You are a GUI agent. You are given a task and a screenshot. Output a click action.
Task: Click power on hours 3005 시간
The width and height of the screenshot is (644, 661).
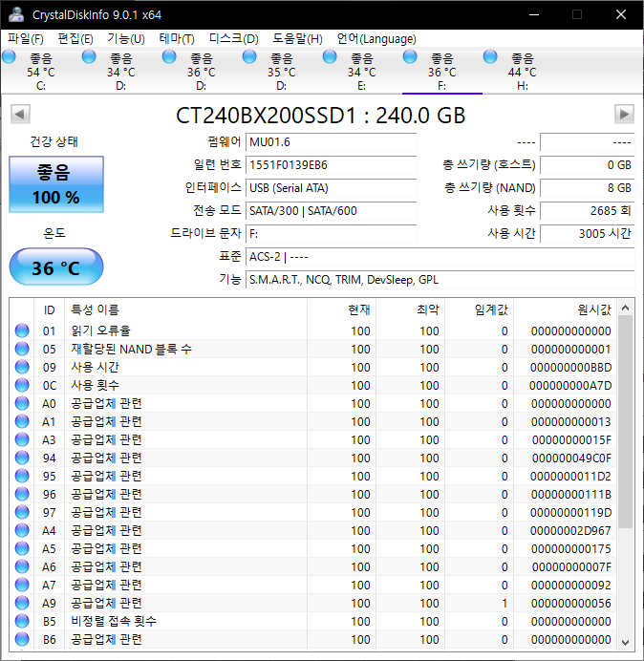coord(587,233)
